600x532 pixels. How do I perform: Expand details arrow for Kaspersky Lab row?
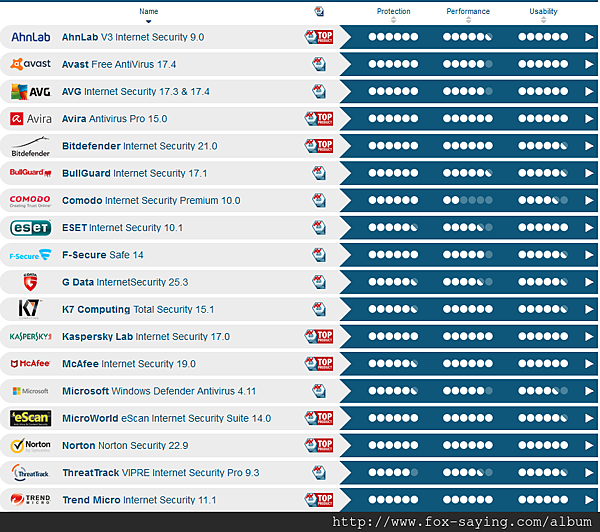(x=589, y=336)
